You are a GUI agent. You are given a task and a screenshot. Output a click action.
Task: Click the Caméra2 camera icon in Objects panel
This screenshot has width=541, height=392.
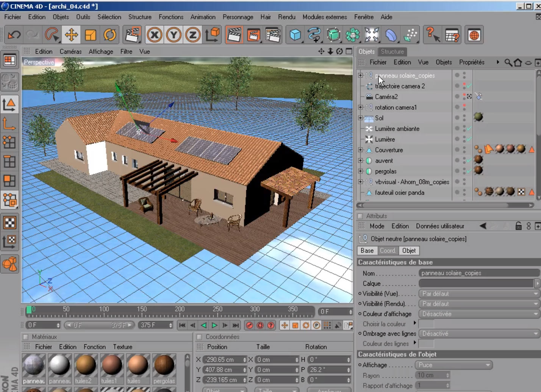(369, 96)
